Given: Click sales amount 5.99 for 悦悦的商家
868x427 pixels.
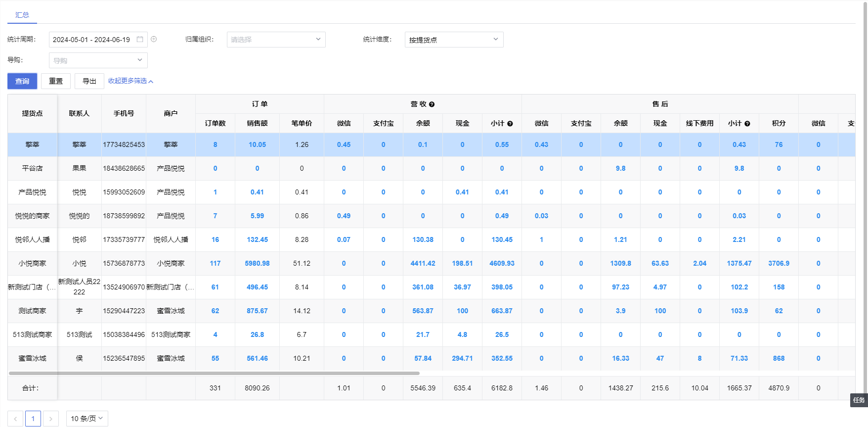Looking at the screenshot, I should (x=257, y=216).
